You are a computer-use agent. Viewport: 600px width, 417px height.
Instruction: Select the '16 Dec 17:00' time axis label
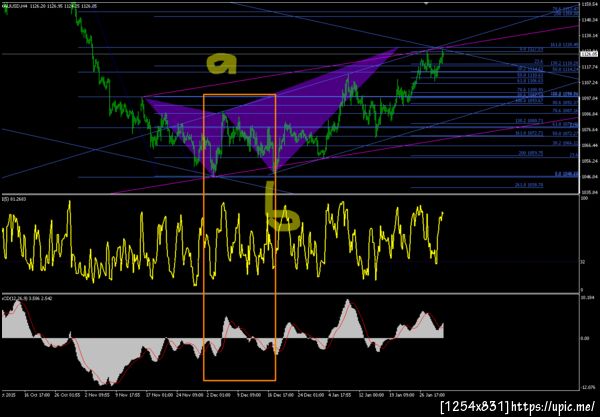(x=280, y=394)
